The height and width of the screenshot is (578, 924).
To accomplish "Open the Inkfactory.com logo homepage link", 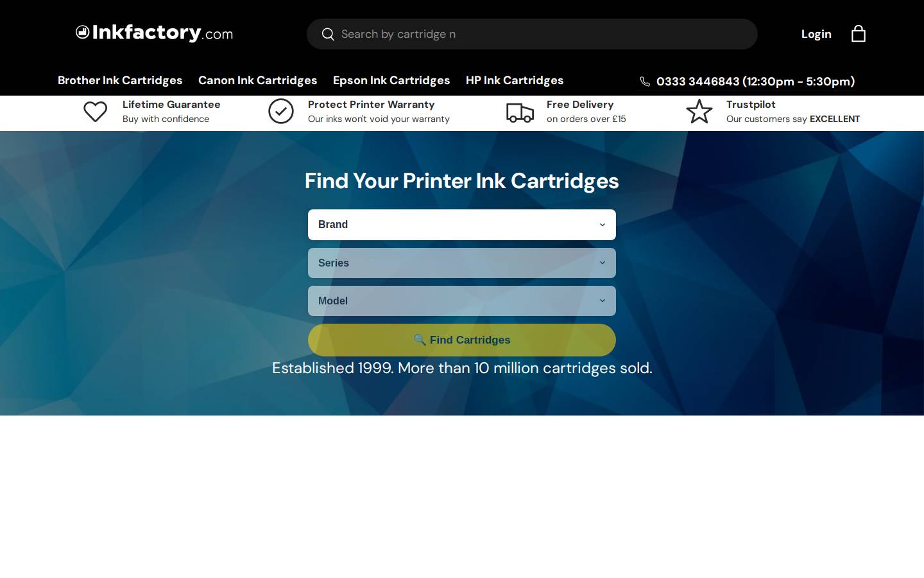I will [154, 33].
